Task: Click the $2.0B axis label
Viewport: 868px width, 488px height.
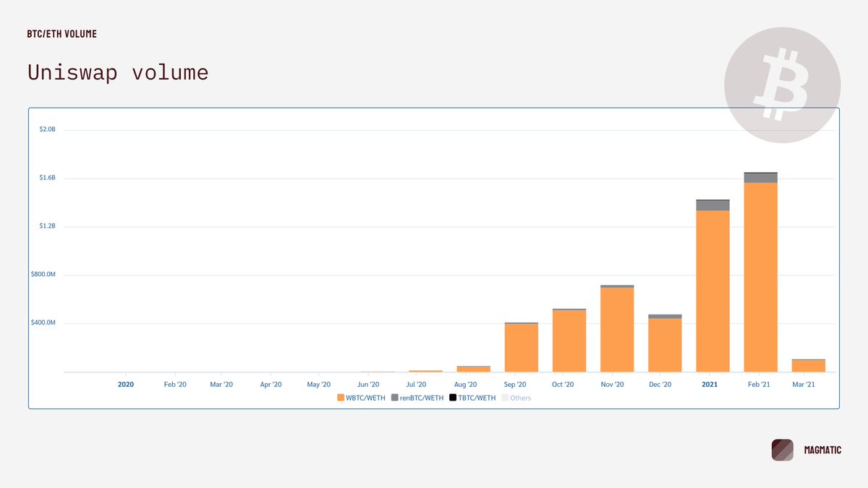Action: coord(48,129)
